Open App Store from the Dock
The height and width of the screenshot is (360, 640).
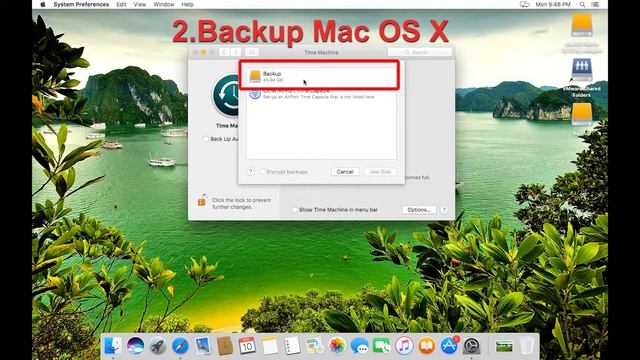tap(449, 346)
